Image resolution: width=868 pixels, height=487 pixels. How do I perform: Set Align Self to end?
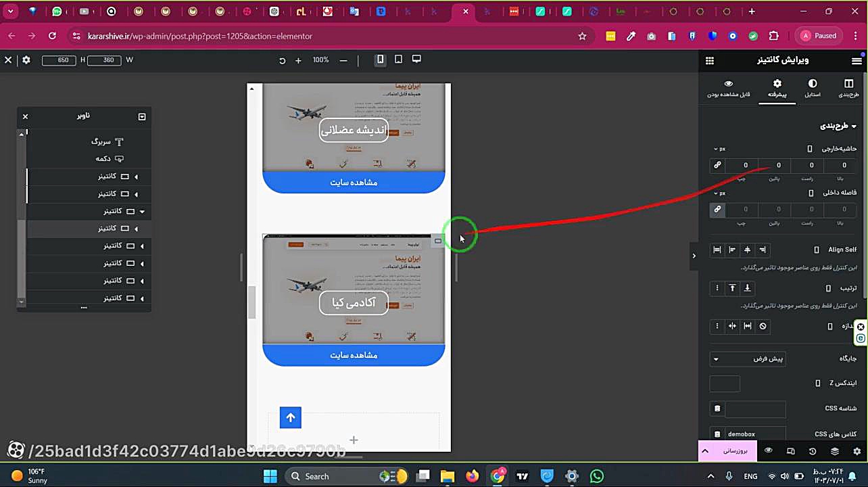tap(732, 250)
